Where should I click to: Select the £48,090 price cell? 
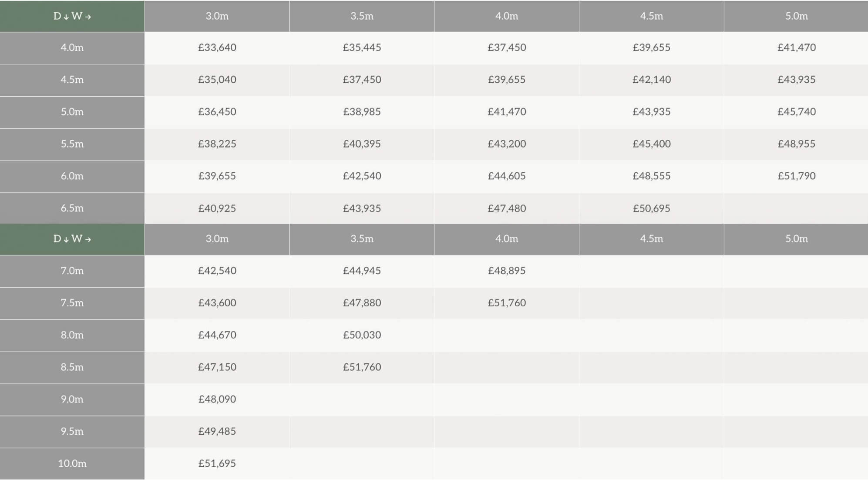coord(217,399)
